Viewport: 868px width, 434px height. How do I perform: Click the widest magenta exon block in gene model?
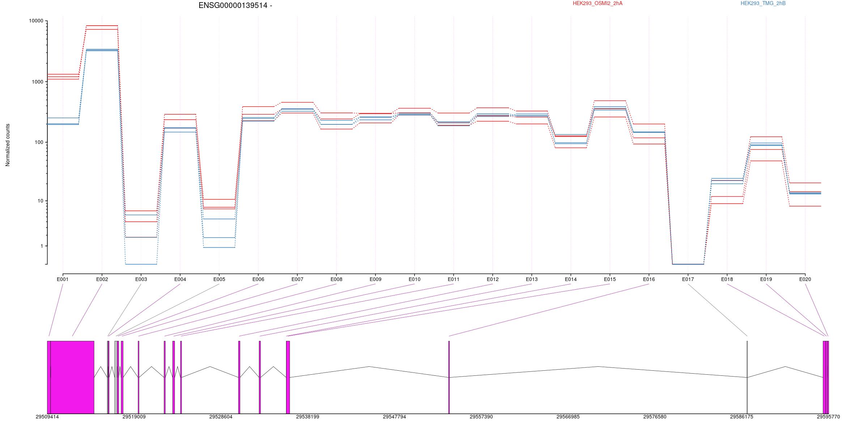[72, 377]
